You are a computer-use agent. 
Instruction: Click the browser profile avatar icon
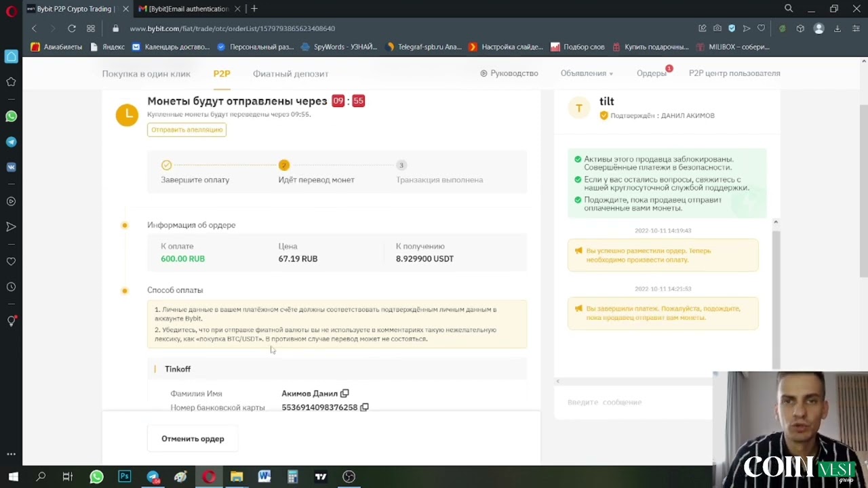pos(818,28)
